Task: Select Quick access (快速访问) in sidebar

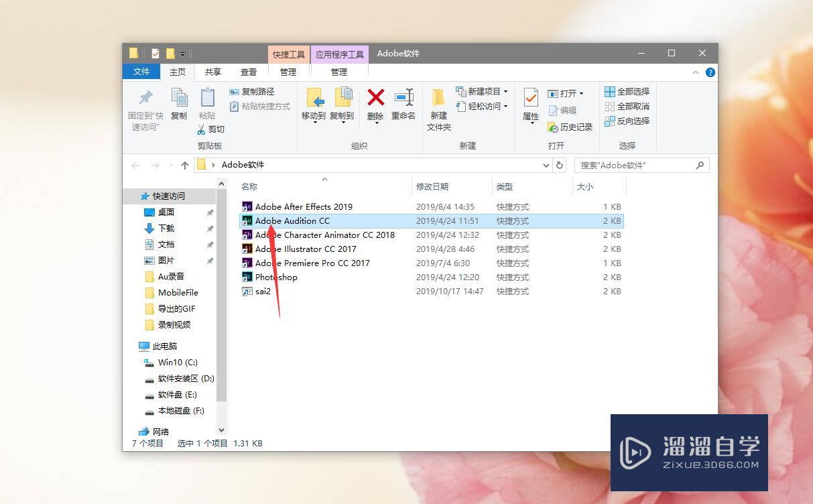Action: click(x=168, y=196)
